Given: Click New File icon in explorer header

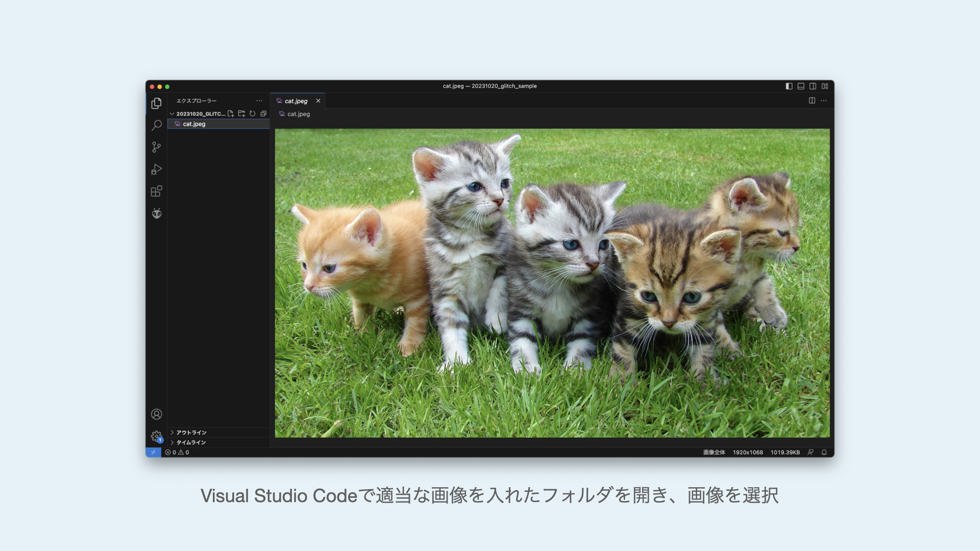Looking at the screenshot, I should tap(231, 114).
